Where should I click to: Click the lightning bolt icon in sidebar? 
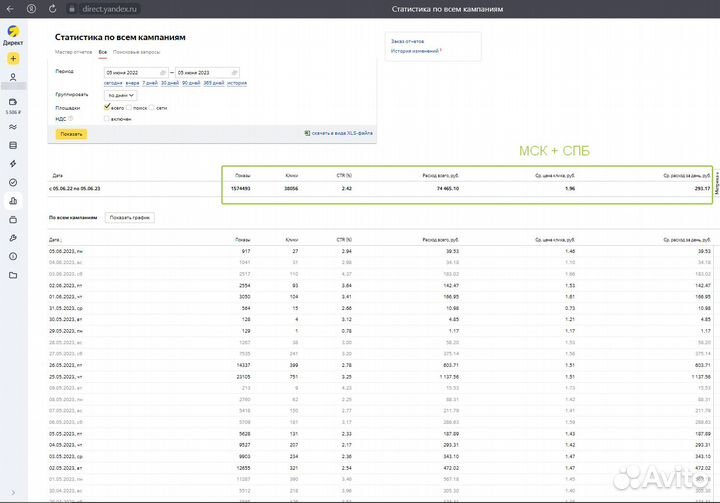(x=13, y=163)
